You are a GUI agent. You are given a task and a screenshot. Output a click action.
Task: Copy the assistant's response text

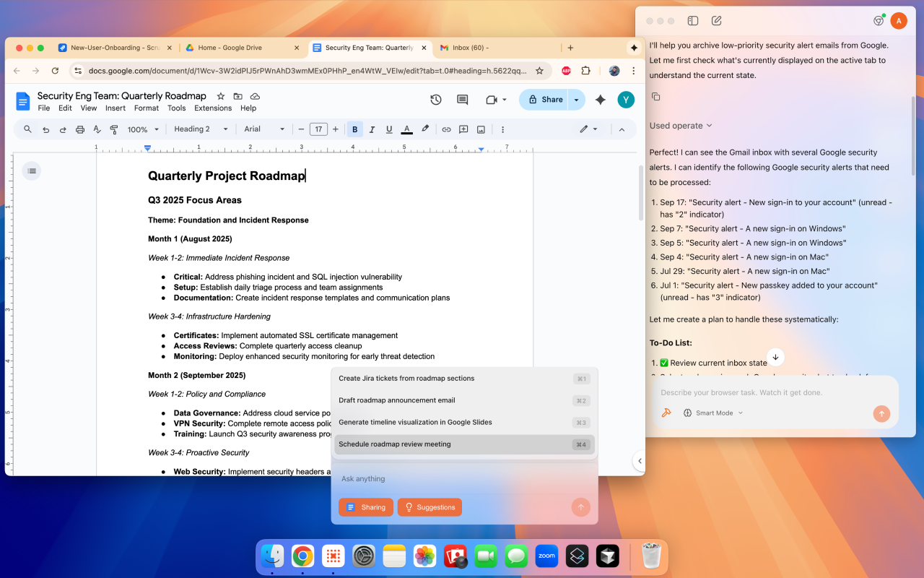coord(656,97)
